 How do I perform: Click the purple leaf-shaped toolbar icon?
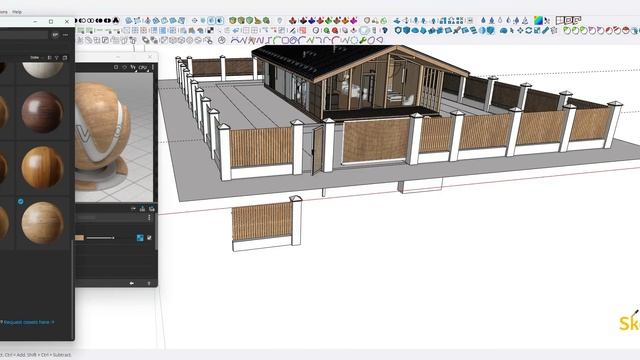pos(353,20)
